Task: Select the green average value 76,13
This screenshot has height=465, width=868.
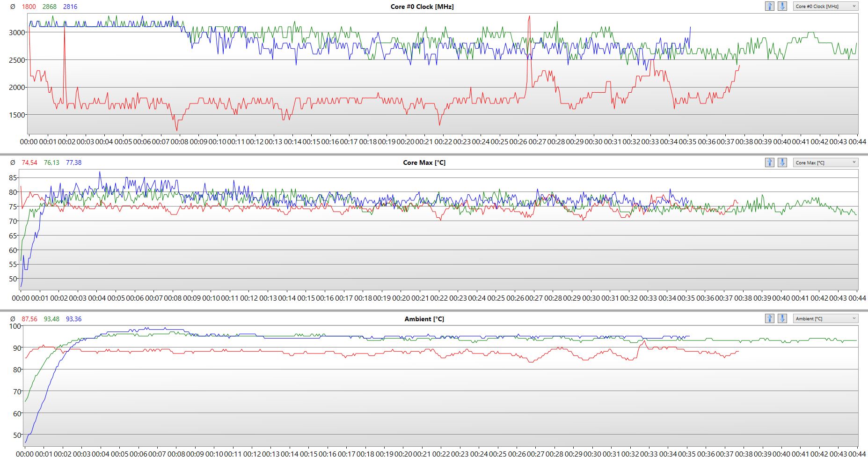Action: [51, 162]
